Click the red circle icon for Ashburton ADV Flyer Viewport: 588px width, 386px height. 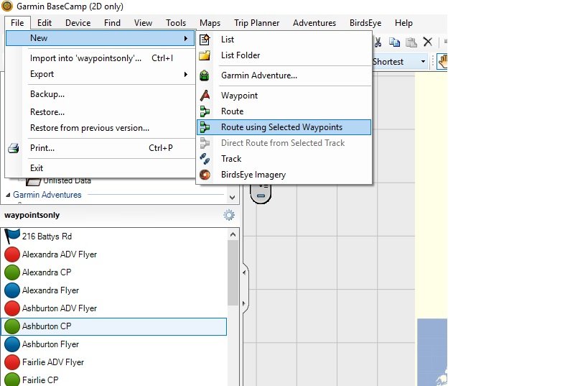[x=12, y=308]
